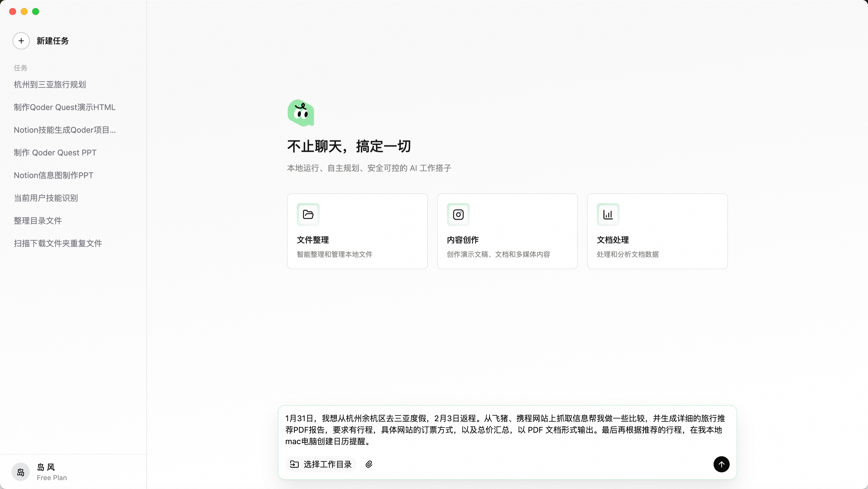
Task: Open 选择工作目录 folder selector
Action: pyautogui.click(x=321, y=464)
